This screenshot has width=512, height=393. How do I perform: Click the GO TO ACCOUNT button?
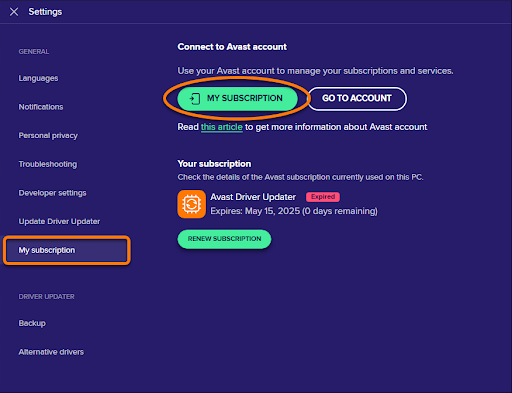point(357,98)
